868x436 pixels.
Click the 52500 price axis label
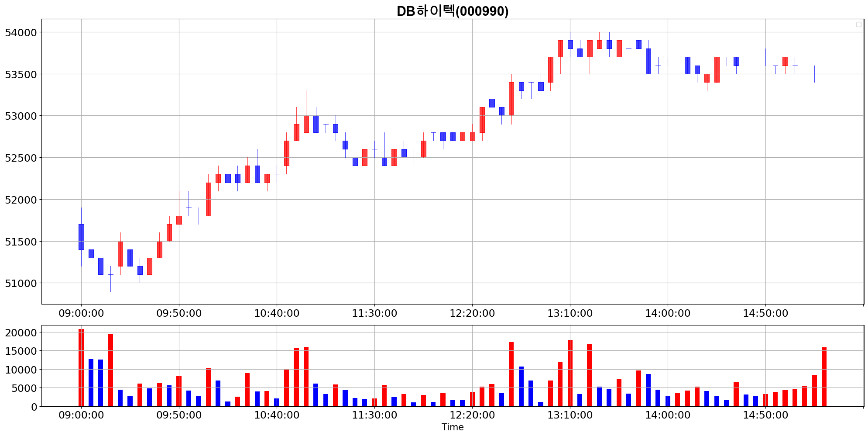[21, 158]
